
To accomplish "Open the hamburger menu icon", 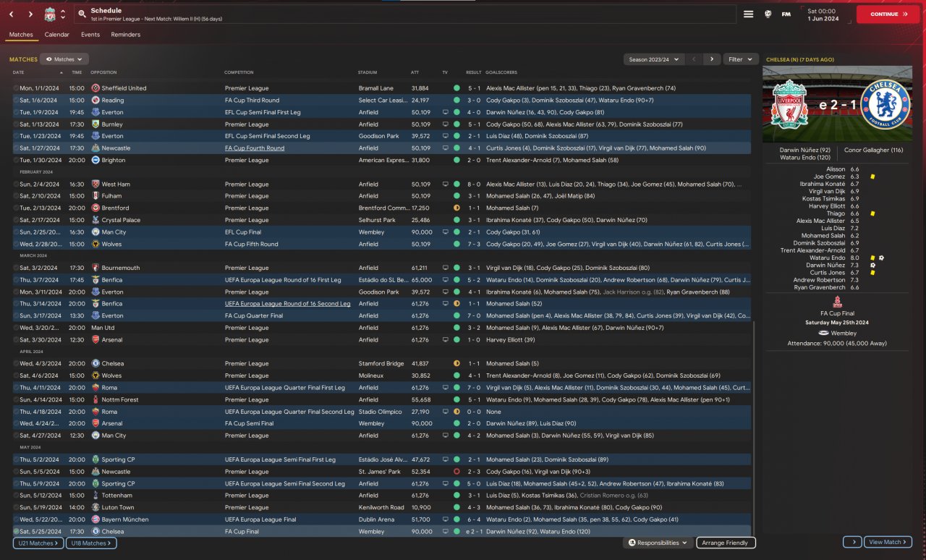I will (749, 14).
